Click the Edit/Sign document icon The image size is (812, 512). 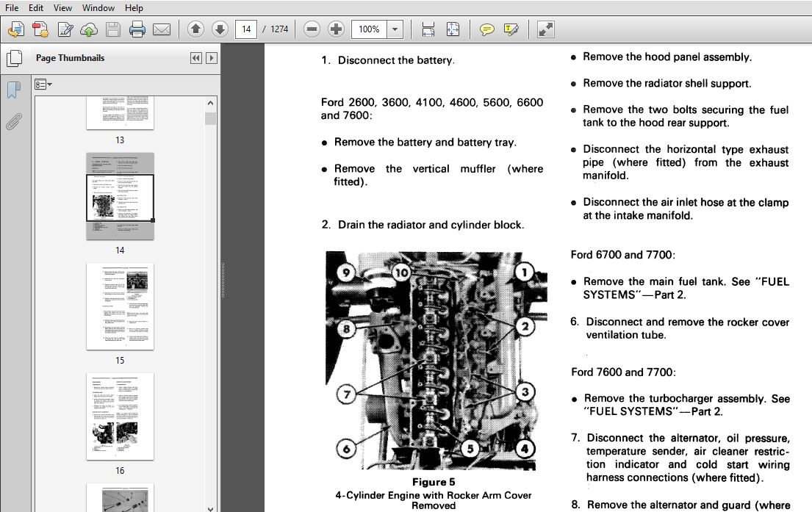[65, 29]
